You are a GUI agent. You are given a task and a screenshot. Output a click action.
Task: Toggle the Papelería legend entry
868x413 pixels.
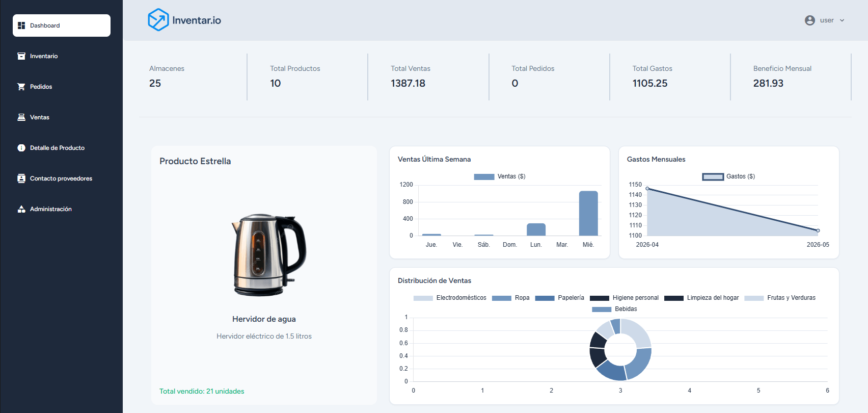click(560, 298)
